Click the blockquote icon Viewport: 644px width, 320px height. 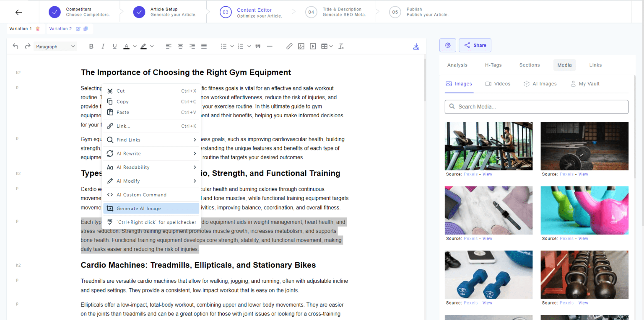click(x=258, y=46)
